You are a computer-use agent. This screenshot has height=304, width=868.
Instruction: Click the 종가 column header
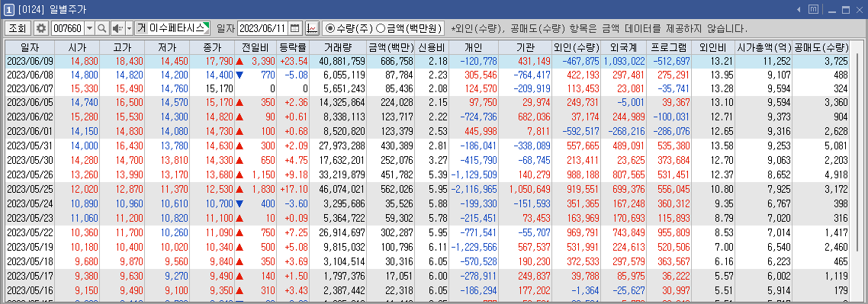(x=213, y=47)
